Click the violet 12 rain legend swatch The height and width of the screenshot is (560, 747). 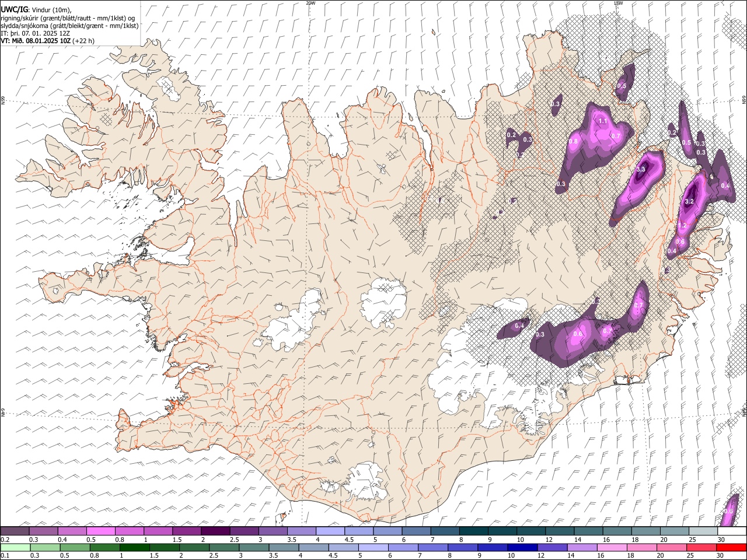pos(551,547)
